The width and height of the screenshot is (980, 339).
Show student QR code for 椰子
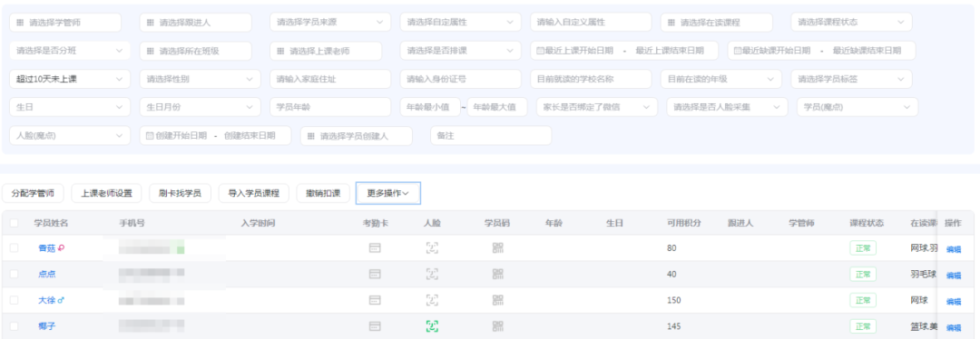click(497, 326)
